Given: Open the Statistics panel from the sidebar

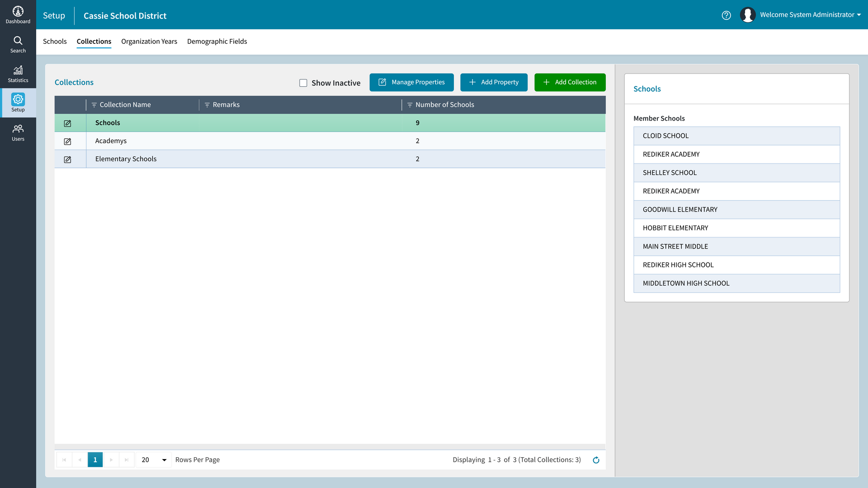Looking at the screenshot, I should (x=18, y=74).
